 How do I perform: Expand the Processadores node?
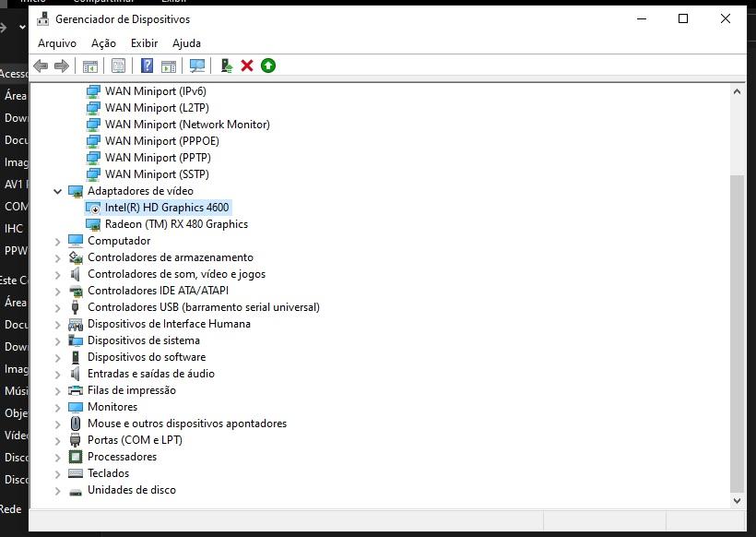click(57, 457)
